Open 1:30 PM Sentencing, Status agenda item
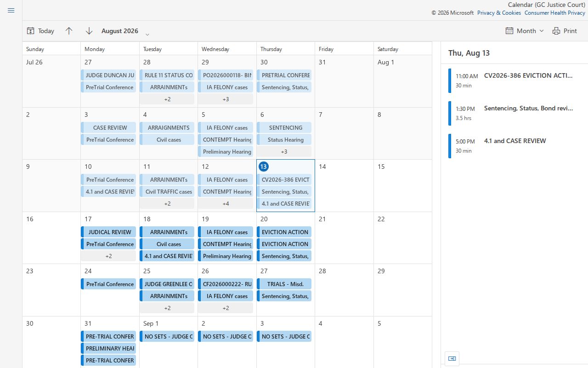 click(514, 113)
